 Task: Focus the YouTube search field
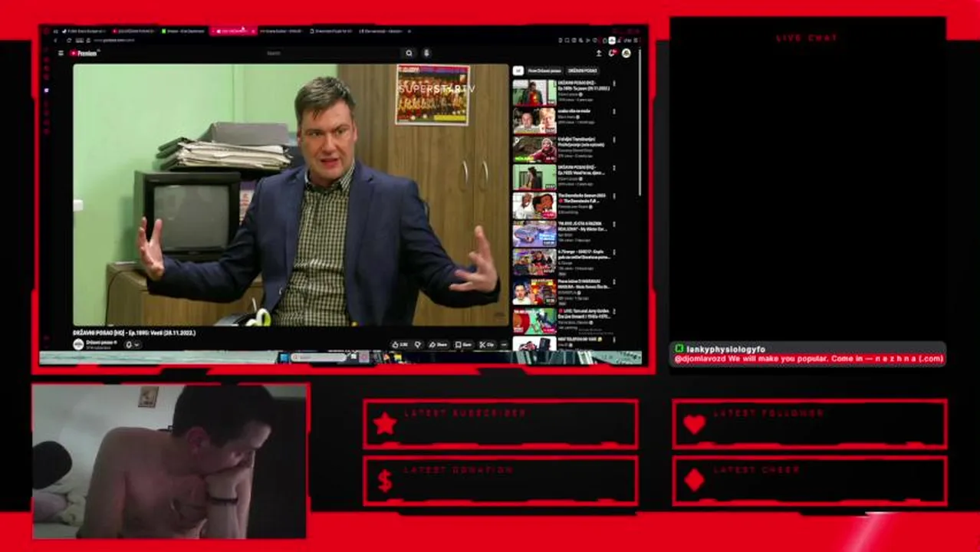click(x=333, y=53)
